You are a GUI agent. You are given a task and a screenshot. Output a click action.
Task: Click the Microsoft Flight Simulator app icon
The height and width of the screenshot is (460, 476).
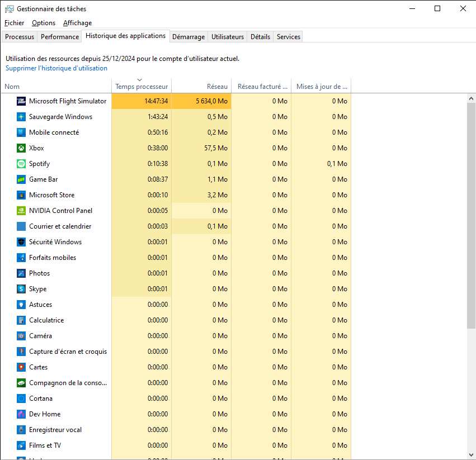point(21,101)
